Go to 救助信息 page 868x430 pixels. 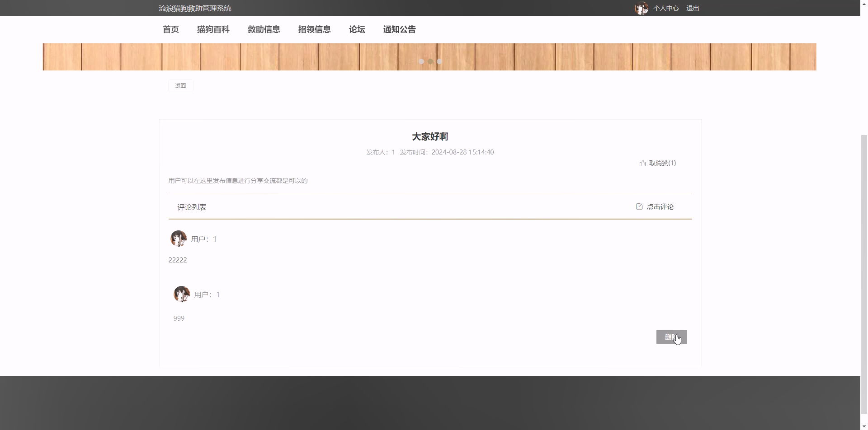tap(264, 29)
